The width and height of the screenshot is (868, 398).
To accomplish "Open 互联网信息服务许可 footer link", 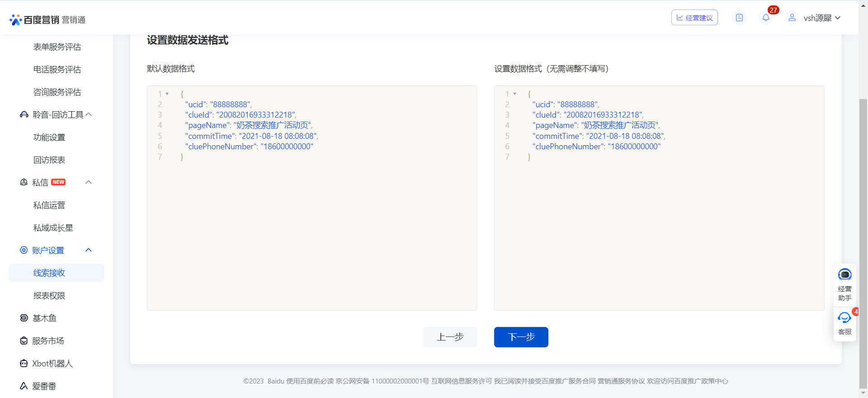I will click(461, 381).
